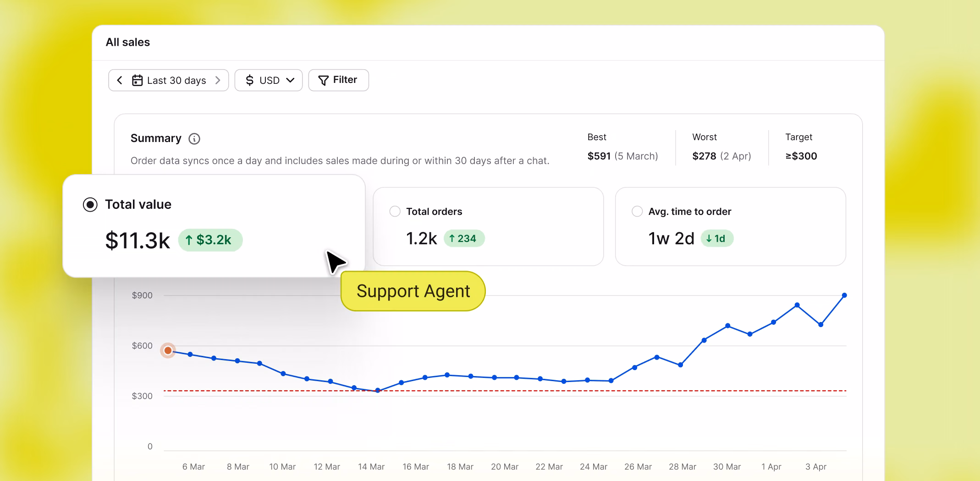The height and width of the screenshot is (481, 980).
Task: Select the Total value radio button
Action: tap(90, 204)
